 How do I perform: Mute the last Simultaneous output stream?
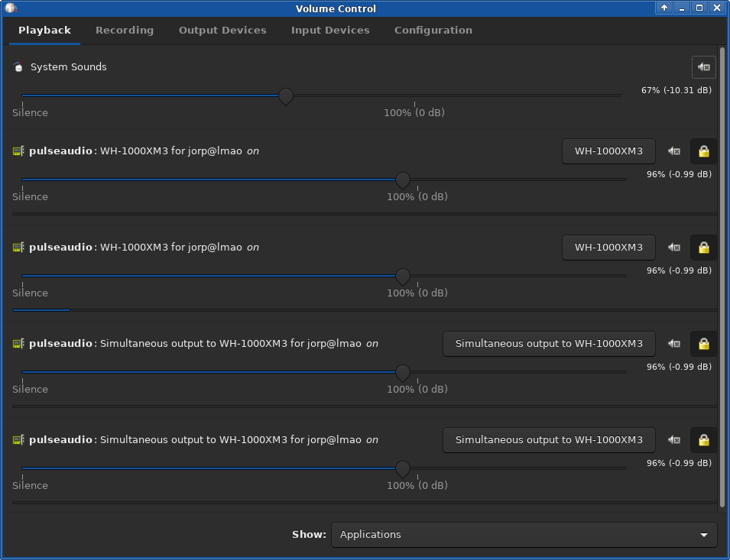(673, 440)
